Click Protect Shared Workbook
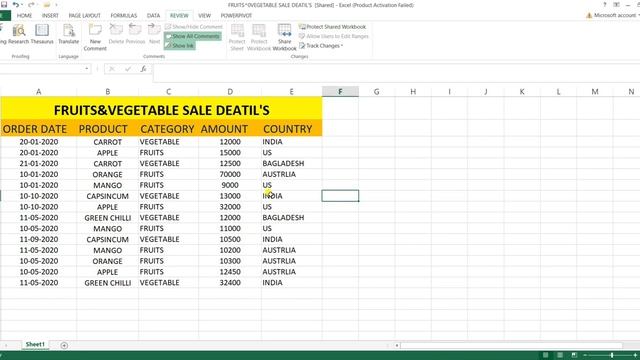 point(332,27)
